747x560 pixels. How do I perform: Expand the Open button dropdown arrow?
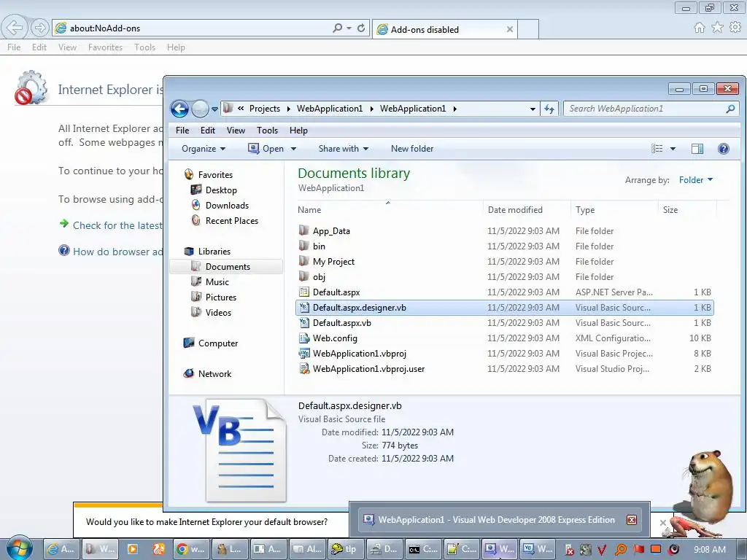[x=293, y=149]
